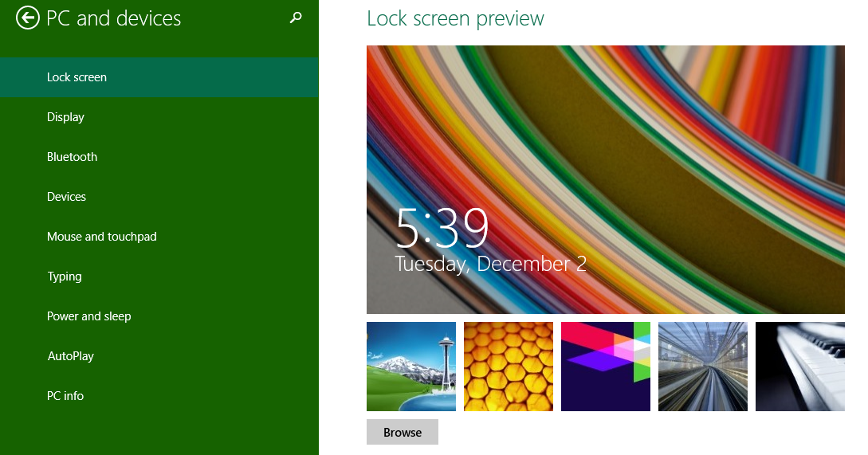Click the Browse button
The width and height of the screenshot is (868, 455).
tap(403, 432)
